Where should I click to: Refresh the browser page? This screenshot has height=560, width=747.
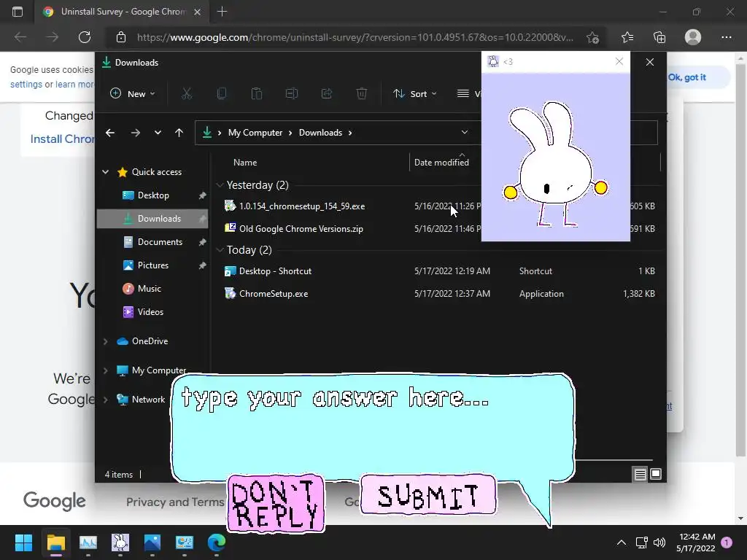tap(85, 37)
